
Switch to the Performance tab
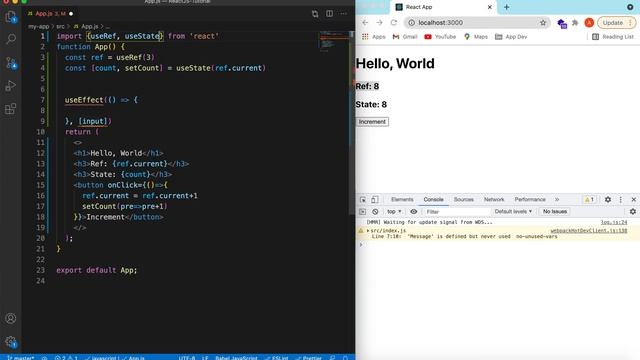(x=530, y=200)
